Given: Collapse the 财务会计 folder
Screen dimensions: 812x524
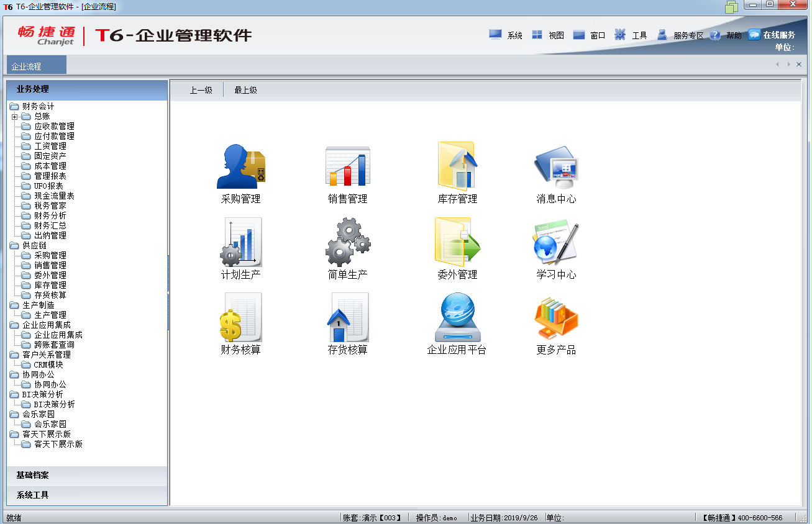Looking at the screenshot, I should [14, 106].
